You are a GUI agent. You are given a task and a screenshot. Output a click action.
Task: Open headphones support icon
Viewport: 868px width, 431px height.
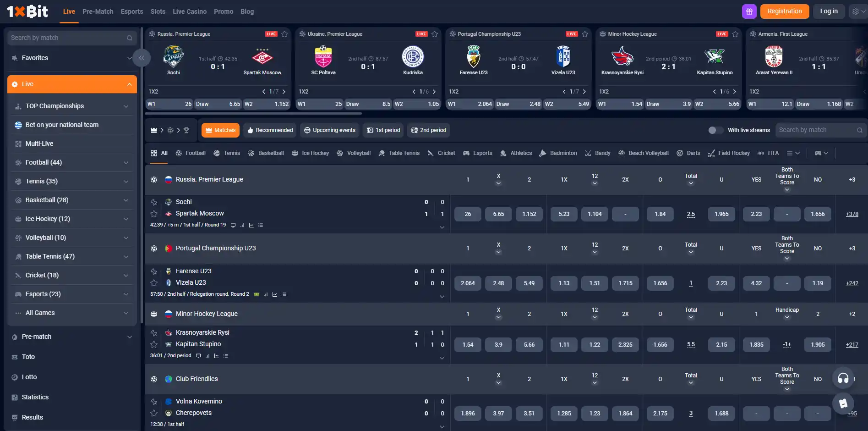click(843, 378)
